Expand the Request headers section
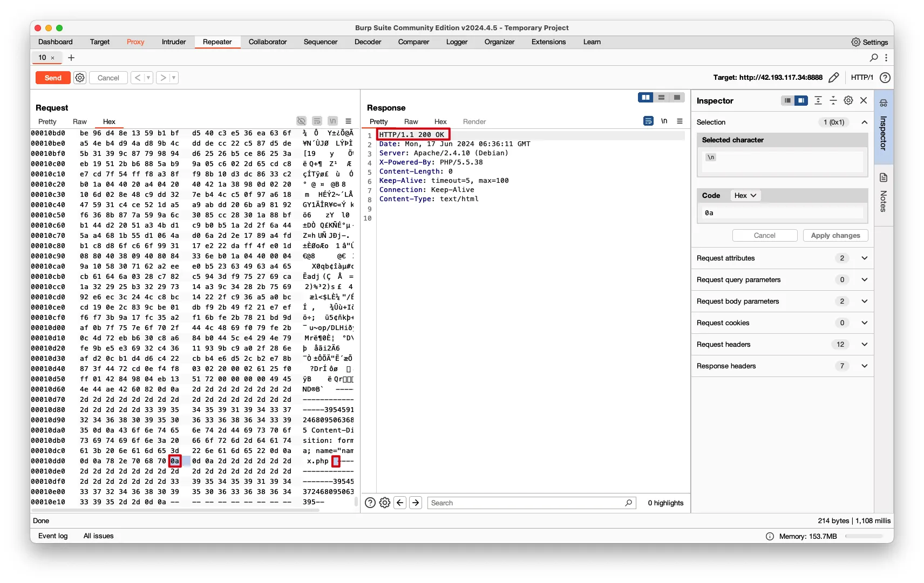 864,345
